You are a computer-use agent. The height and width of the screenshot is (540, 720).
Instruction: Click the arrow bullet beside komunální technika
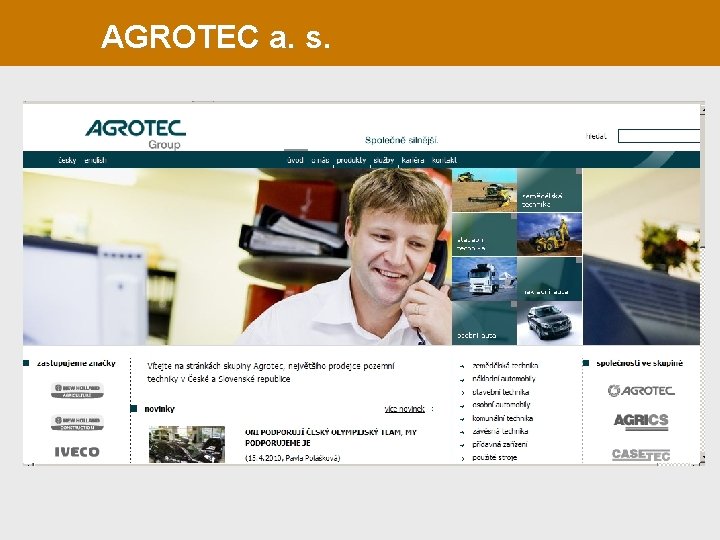[462, 419]
